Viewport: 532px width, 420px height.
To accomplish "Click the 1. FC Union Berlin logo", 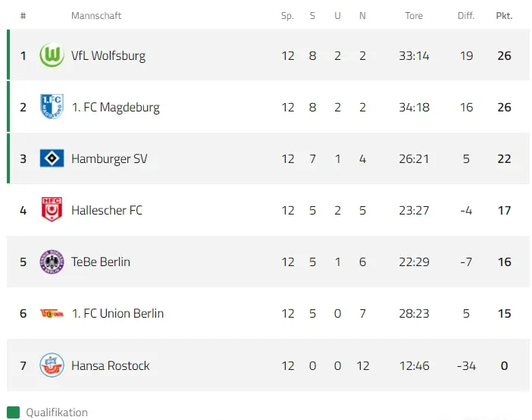I will [x=52, y=313].
